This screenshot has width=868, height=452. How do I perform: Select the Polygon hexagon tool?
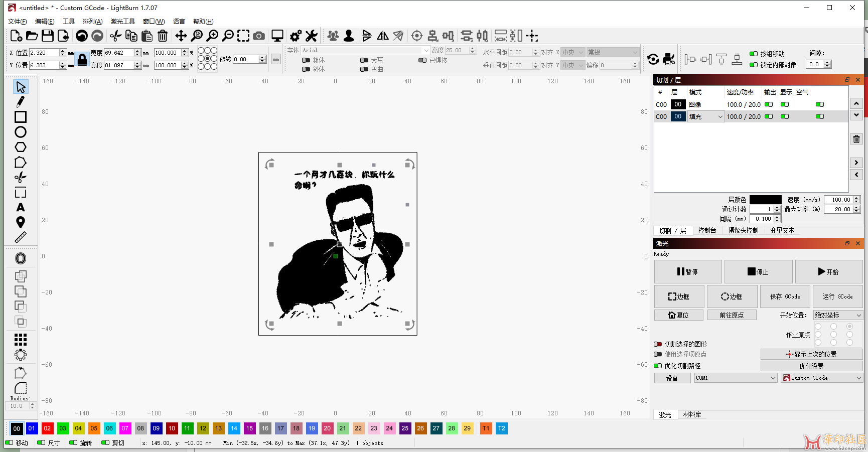(21, 147)
